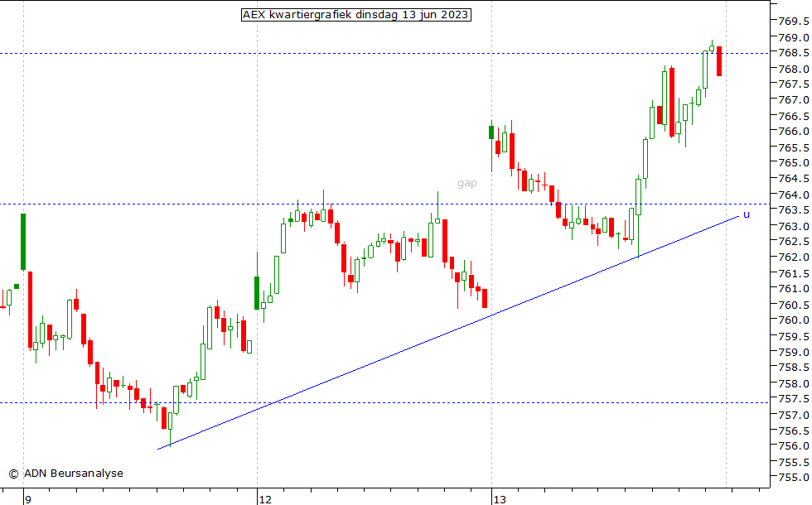
Task: Click the price label 768.5 on the y-axis
Action: [794, 53]
